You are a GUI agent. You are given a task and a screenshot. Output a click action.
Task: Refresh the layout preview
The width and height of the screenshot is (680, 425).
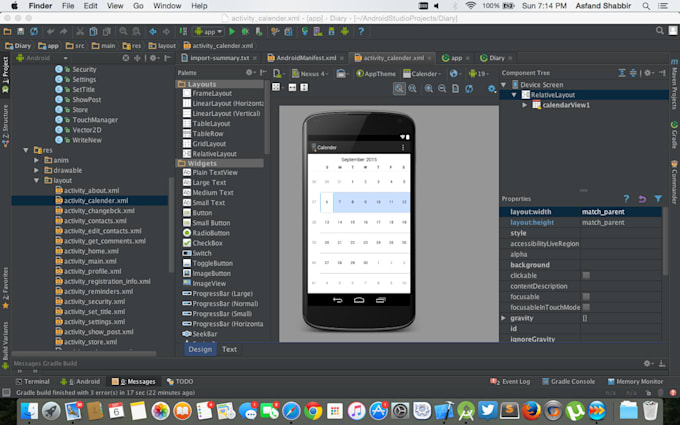[x=469, y=88]
